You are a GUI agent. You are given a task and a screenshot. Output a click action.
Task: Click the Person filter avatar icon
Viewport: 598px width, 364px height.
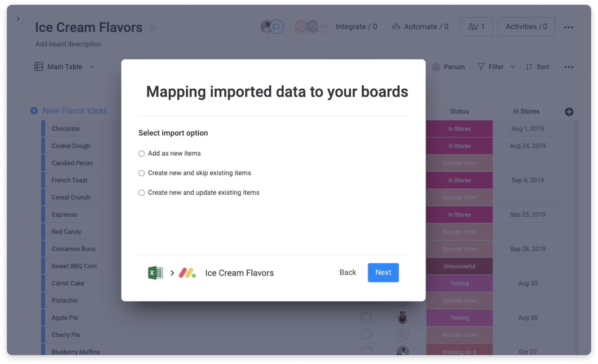(436, 67)
